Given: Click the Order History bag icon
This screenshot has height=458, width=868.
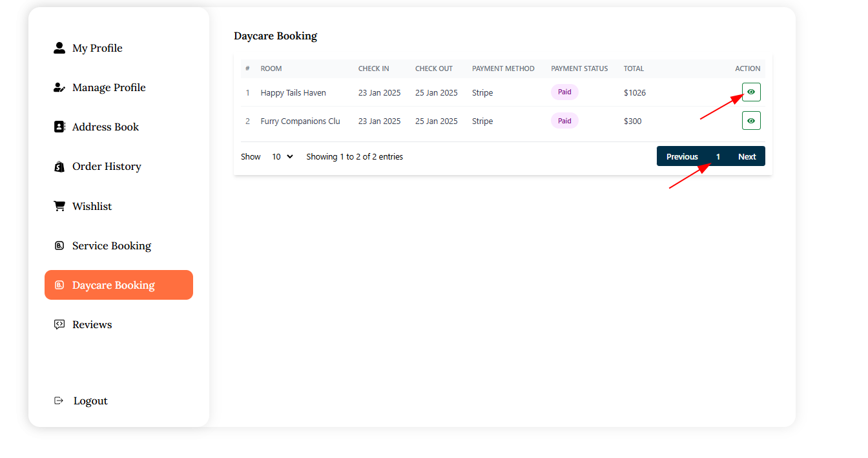Looking at the screenshot, I should (x=59, y=167).
